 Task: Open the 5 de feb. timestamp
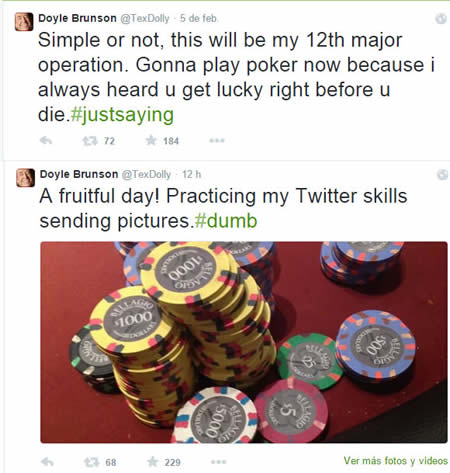[x=199, y=18]
